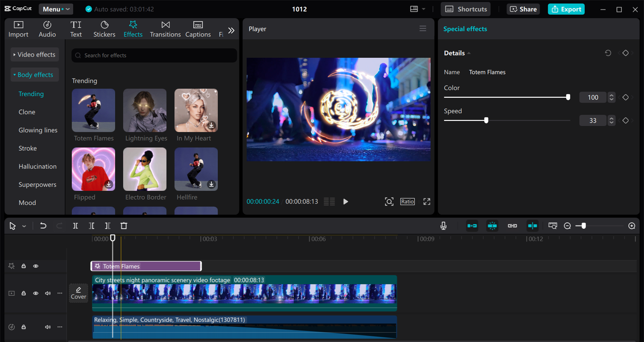The height and width of the screenshot is (342, 644).
Task: Click the Undo arrow in timeline toolbar
Action: point(43,226)
